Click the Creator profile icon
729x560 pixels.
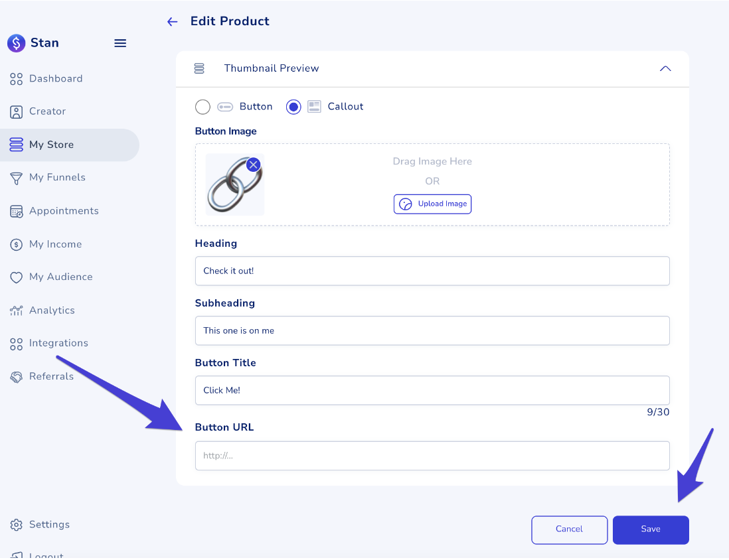point(15,111)
